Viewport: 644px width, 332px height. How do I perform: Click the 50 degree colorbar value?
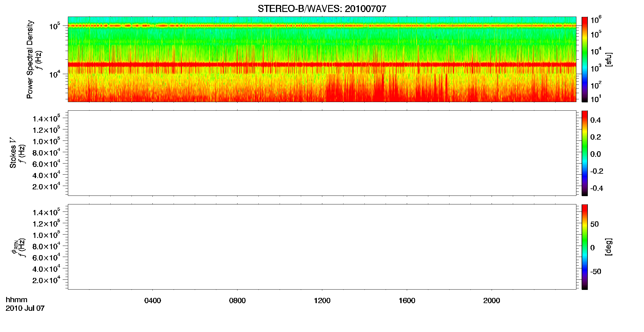[x=595, y=224]
